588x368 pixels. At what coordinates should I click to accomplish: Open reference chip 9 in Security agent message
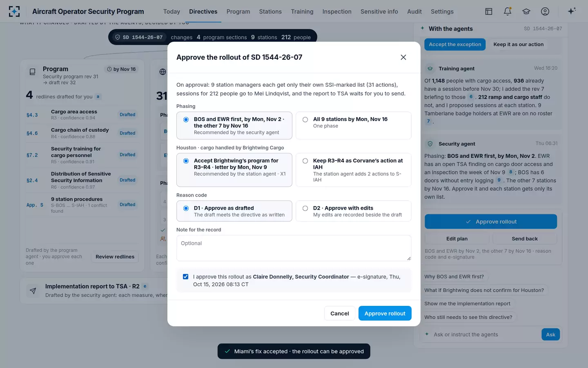[499, 180]
